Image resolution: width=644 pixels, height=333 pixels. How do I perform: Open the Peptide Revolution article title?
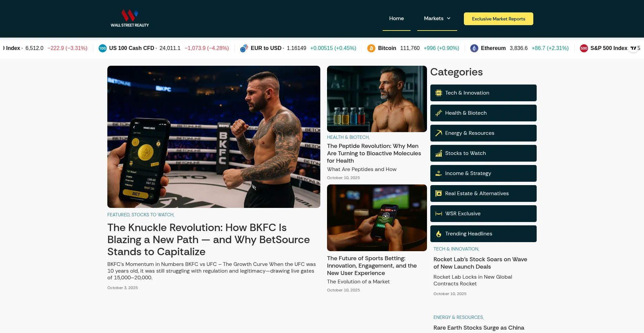point(374,153)
